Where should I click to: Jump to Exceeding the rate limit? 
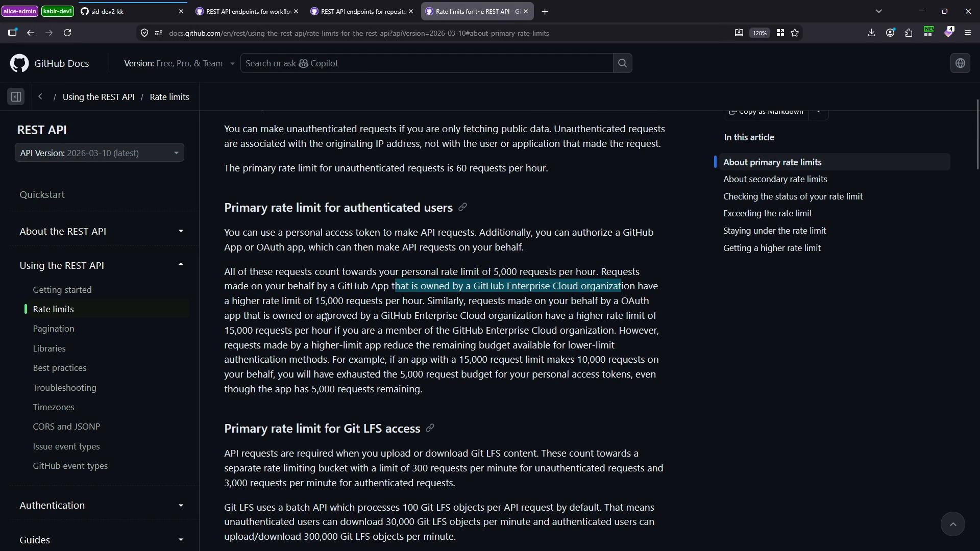tap(767, 213)
